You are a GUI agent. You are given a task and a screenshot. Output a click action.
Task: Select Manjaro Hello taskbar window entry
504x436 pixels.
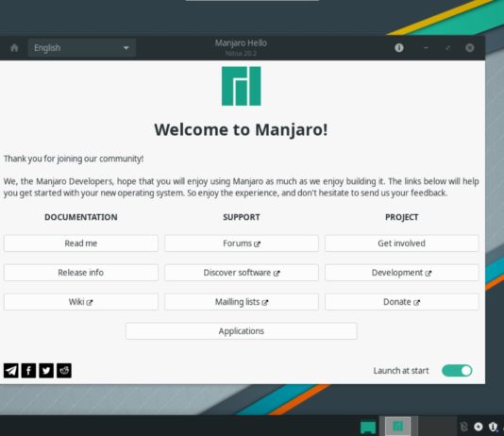[x=398, y=427]
